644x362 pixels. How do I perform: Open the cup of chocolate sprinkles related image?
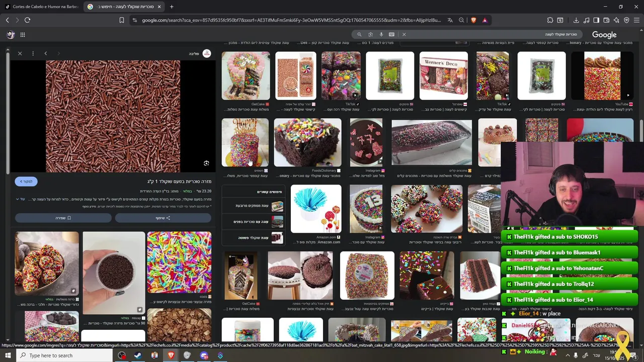pyautogui.click(x=114, y=273)
